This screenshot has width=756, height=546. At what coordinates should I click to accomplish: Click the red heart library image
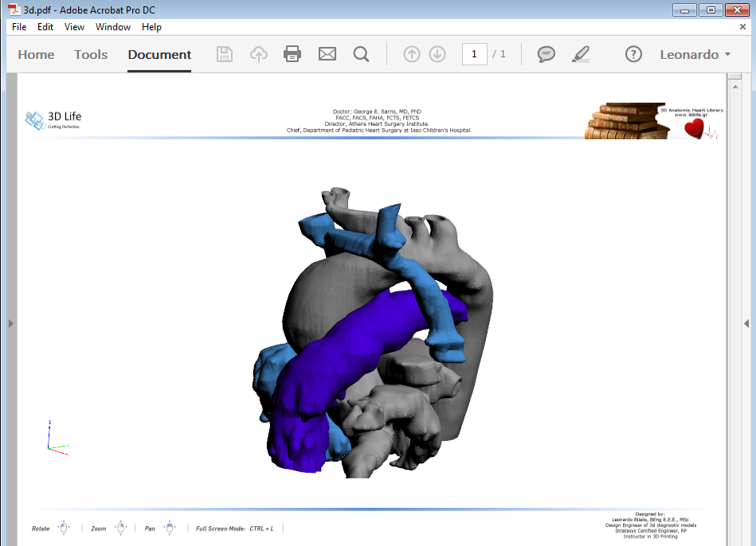point(695,128)
